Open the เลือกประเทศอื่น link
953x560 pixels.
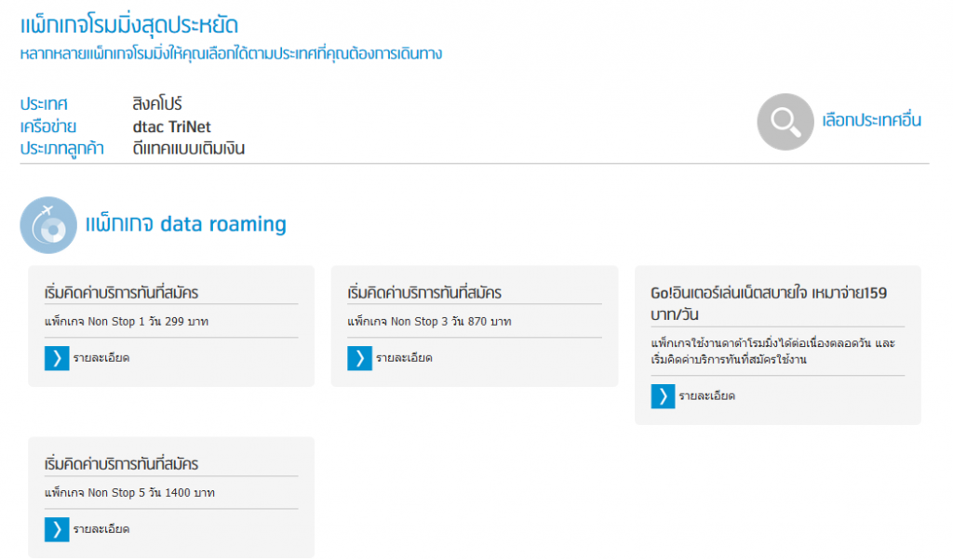tap(871, 120)
